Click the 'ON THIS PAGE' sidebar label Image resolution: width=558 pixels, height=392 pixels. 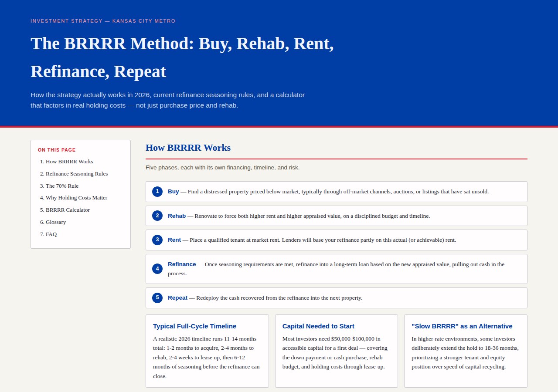click(x=57, y=150)
